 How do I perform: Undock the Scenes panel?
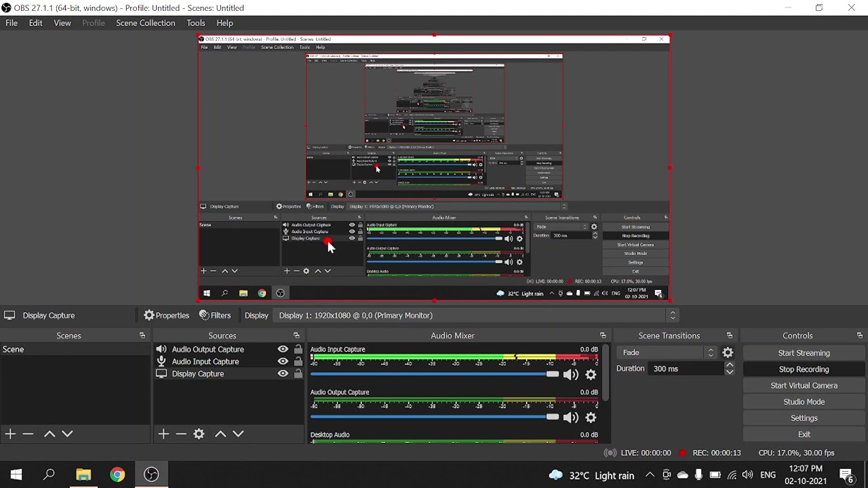(142, 335)
